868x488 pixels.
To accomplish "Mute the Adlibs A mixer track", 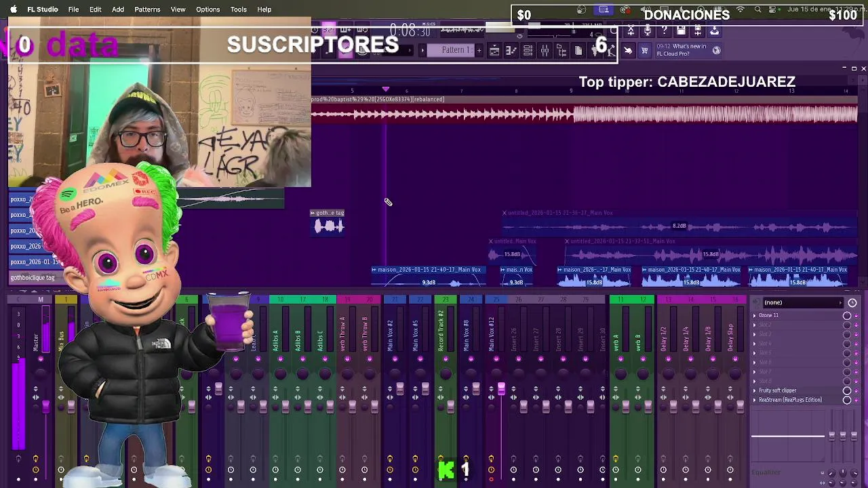I will 280,358.
